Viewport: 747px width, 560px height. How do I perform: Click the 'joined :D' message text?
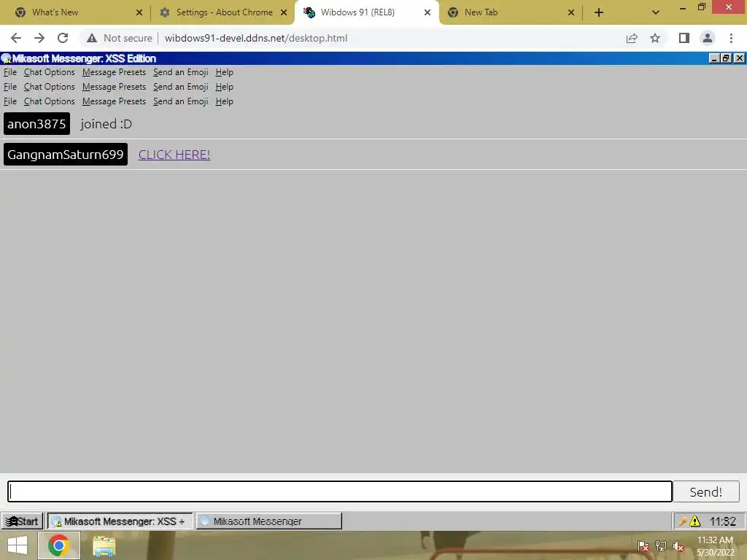click(x=106, y=124)
